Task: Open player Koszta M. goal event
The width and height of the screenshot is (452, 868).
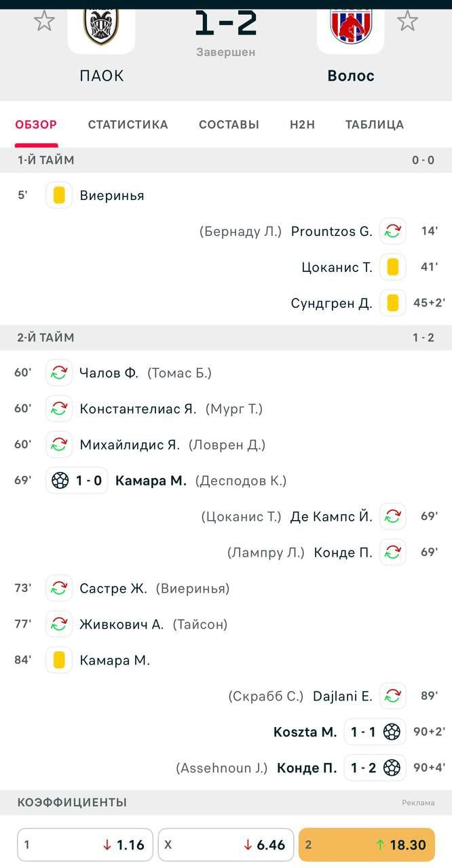Action: pyautogui.click(x=305, y=732)
